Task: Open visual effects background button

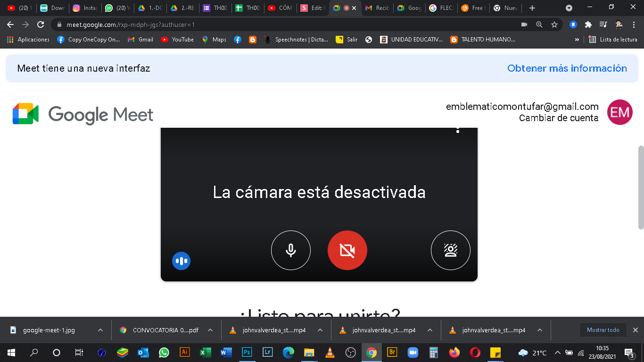Action: click(x=451, y=250)
